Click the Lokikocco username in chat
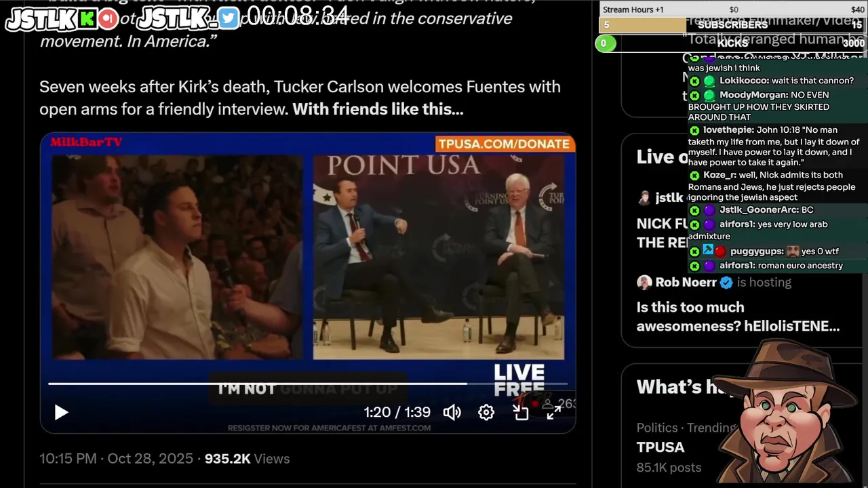The image size is (868, 488). [745, 81]
